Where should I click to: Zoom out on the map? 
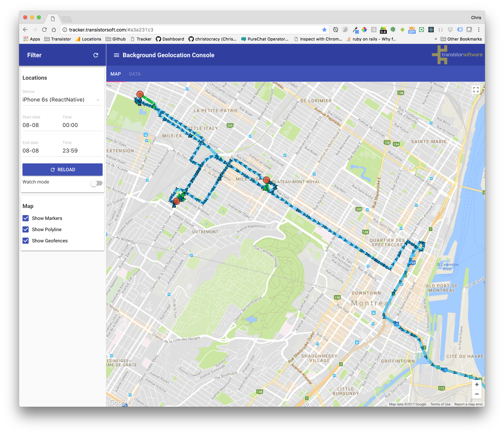coord(477,394)
